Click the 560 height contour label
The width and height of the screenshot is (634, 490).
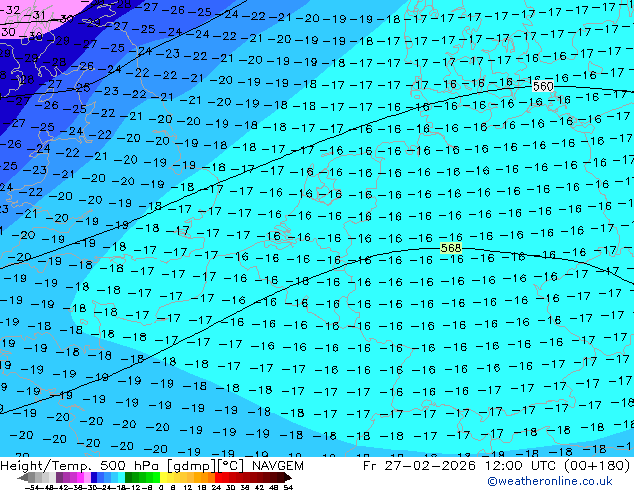click(x=543, y=87)
